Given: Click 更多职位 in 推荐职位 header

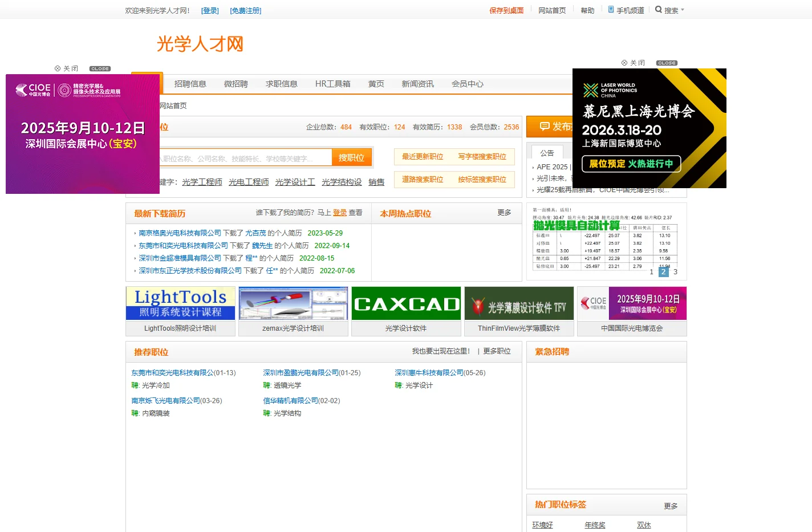Looking at the screenshot, I should click(497, 351).
